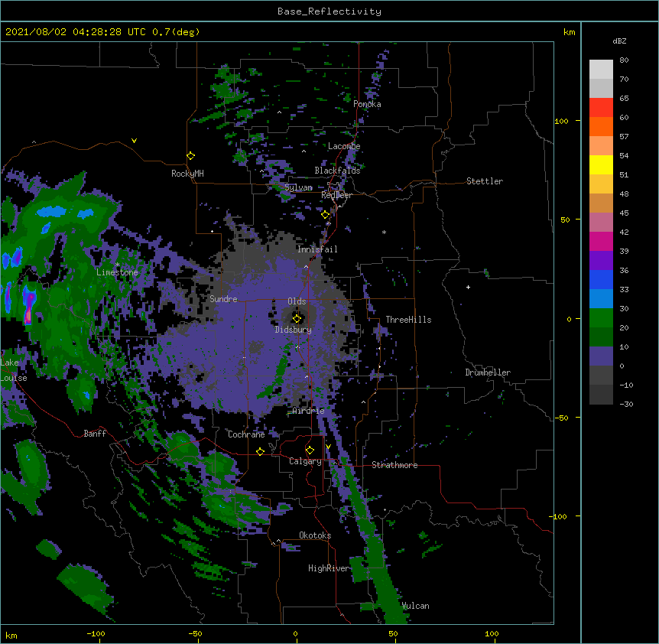
Task: Click the RedDeer city label
Action: pos(336,195)
